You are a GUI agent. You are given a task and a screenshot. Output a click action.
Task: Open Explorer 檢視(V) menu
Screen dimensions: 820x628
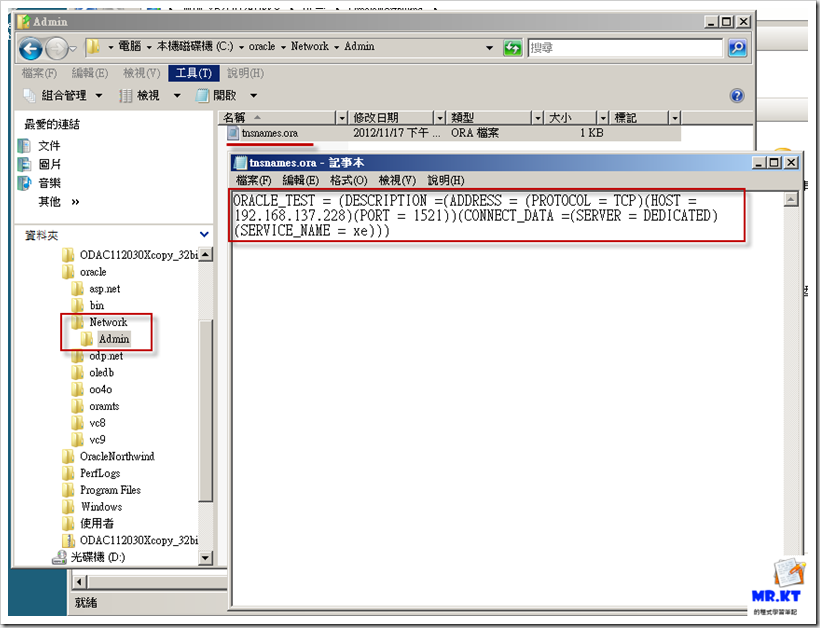pyautogui.click(x=141, y=73)
